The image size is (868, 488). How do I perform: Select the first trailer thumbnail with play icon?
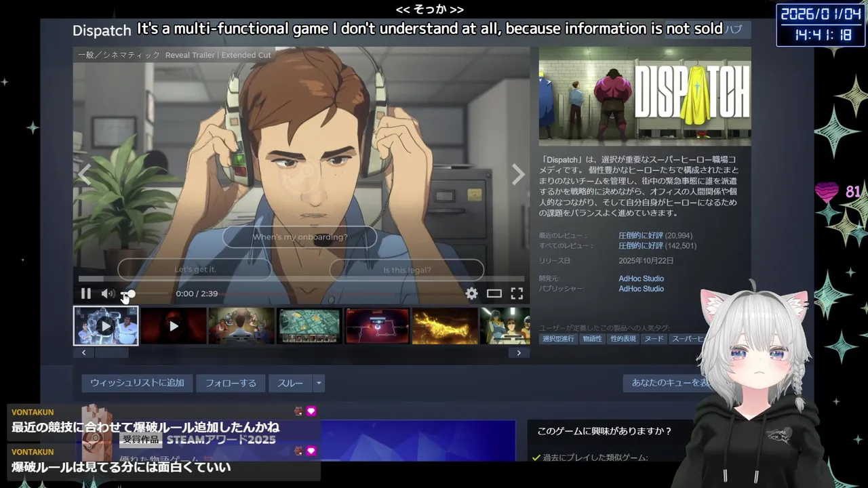pos(106,326)
